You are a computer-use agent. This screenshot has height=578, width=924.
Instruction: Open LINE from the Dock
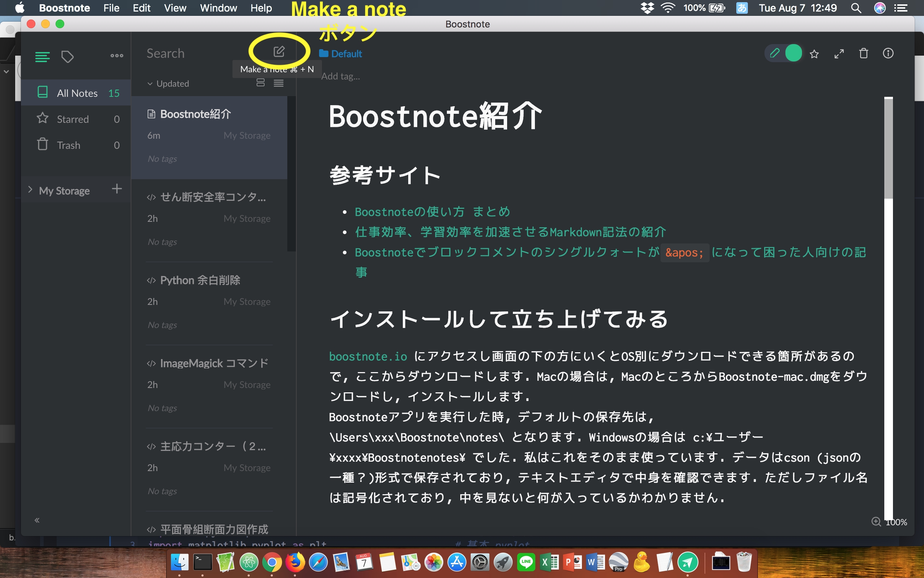coord(526,562)
